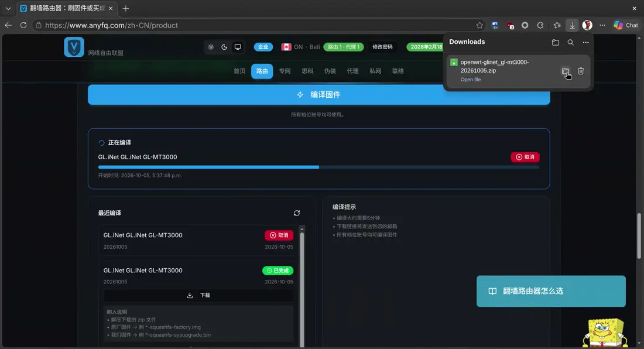Viewport: 644px width, 349px height.
Task: Reload the page with refresh icon
Action: (23, 25)
